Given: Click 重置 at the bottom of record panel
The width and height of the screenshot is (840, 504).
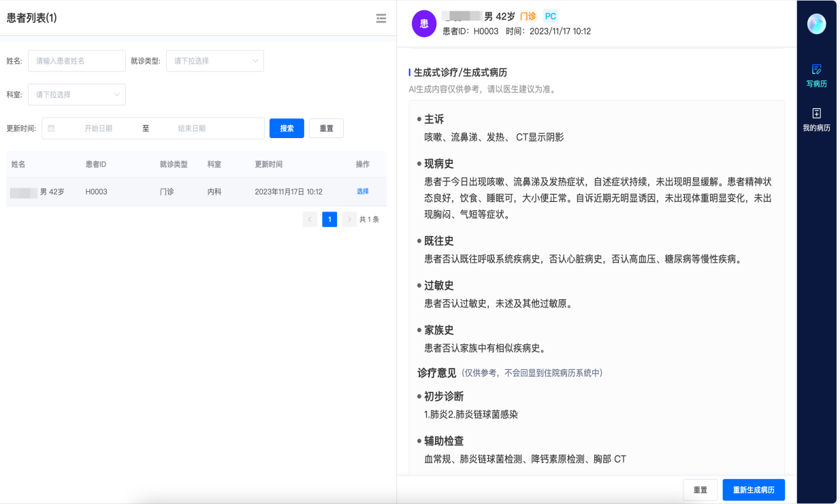Looking at the screenshot, I should point(700,489).
